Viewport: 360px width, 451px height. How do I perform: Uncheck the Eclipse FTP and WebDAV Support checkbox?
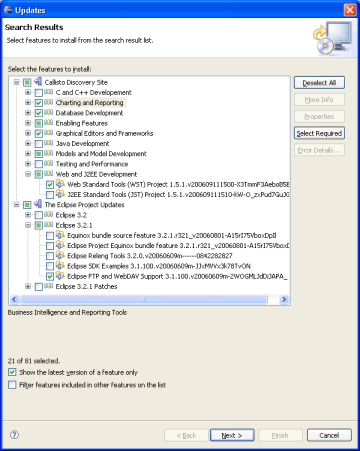tap(50, 276)
